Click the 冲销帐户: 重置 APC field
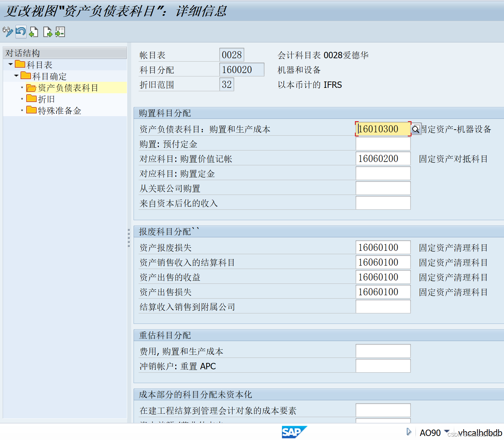The width and height of the screenshot is (504, 440). click(383, 366)
